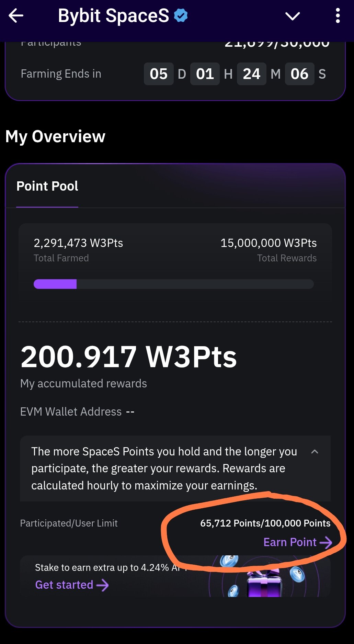
Task: Tap the EVM Wallet Address field
Action: [77, 411]
